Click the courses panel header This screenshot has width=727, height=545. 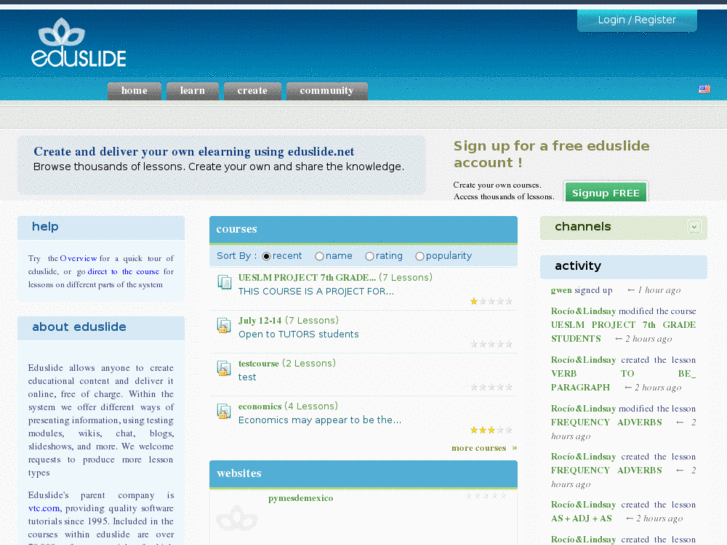click(363, 230)
